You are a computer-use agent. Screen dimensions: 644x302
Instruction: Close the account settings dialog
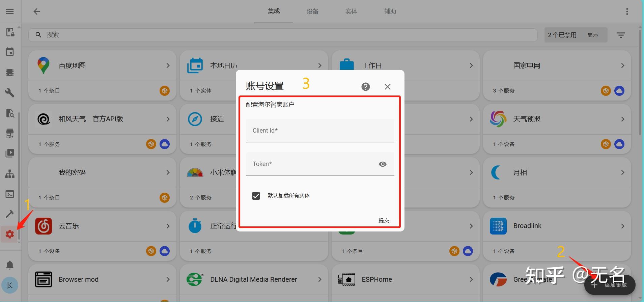[x=388, y=87]
